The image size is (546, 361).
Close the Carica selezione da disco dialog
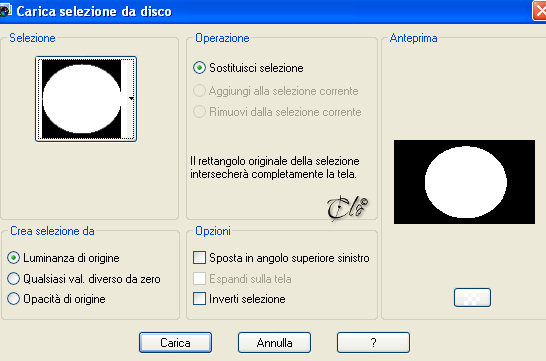539,11
